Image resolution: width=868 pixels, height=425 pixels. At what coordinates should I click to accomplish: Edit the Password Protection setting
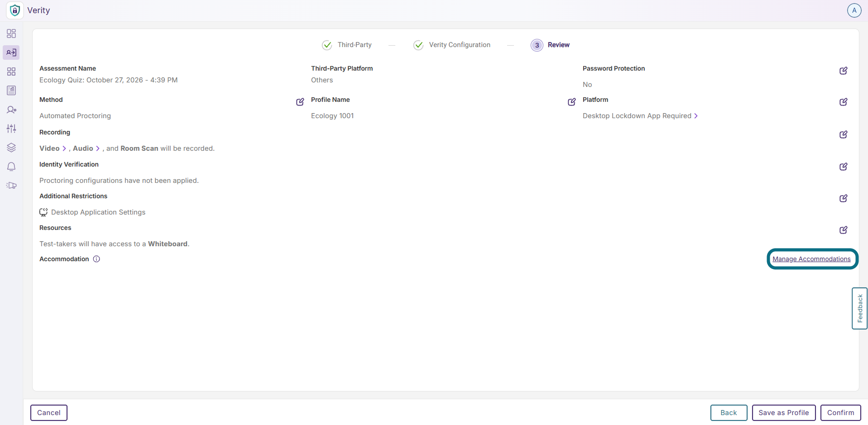coord(843,71)
